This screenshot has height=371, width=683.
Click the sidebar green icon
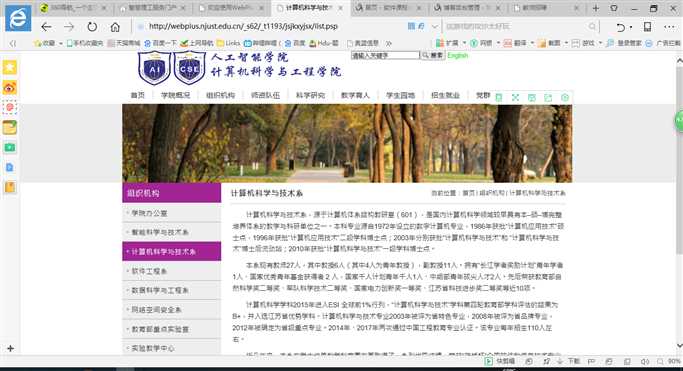click(x=10, y=148)
